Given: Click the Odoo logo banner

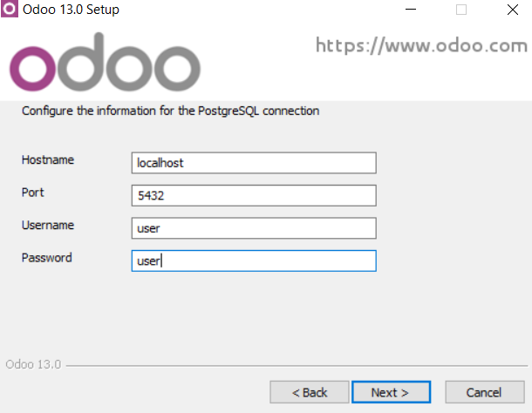Looking at the screenshot, I should click(x=105, y=62).
